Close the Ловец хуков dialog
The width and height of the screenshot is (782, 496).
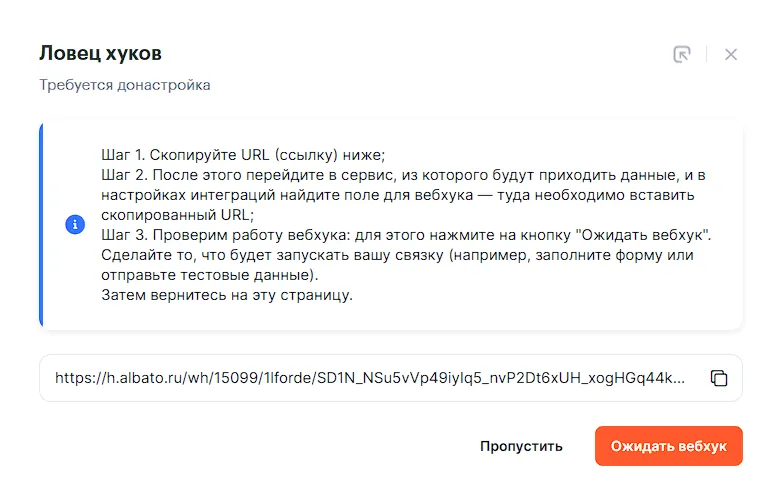coord(731,54)
